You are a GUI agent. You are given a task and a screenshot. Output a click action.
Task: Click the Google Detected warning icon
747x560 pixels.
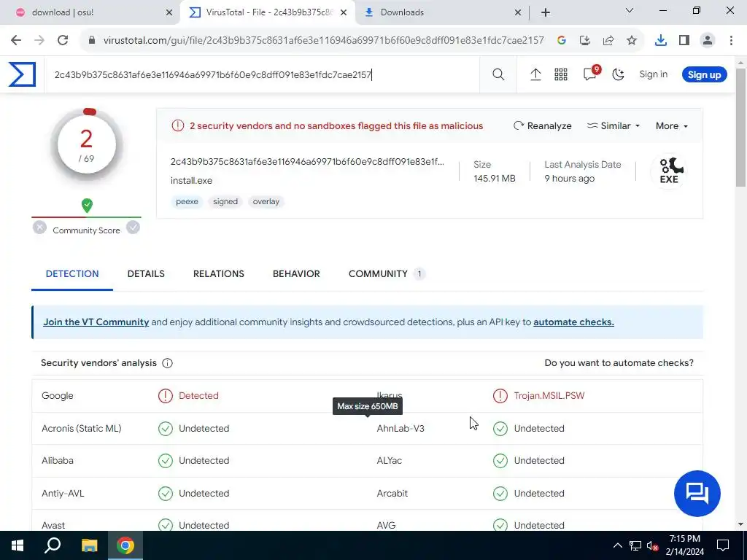coord(166,396)
